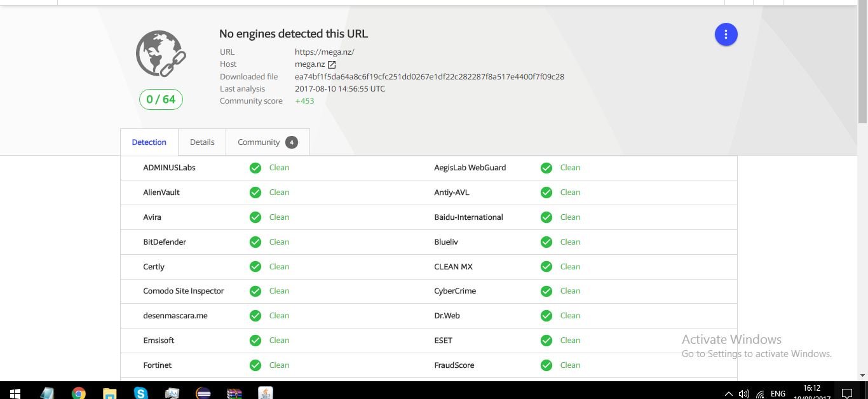The height and width of the screenshot is (399, 868).
Task: Click the green check icon for CyberCrime
Action: 546,291
